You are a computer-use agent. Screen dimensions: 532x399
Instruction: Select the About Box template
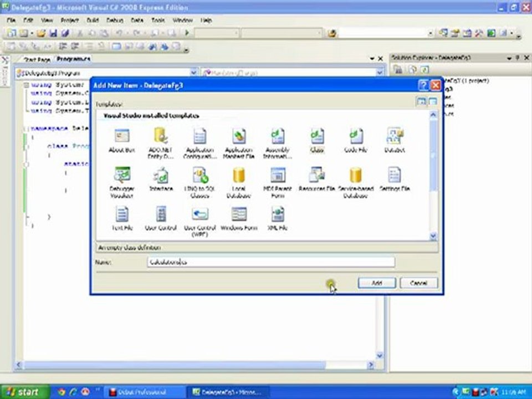point(122,140)
